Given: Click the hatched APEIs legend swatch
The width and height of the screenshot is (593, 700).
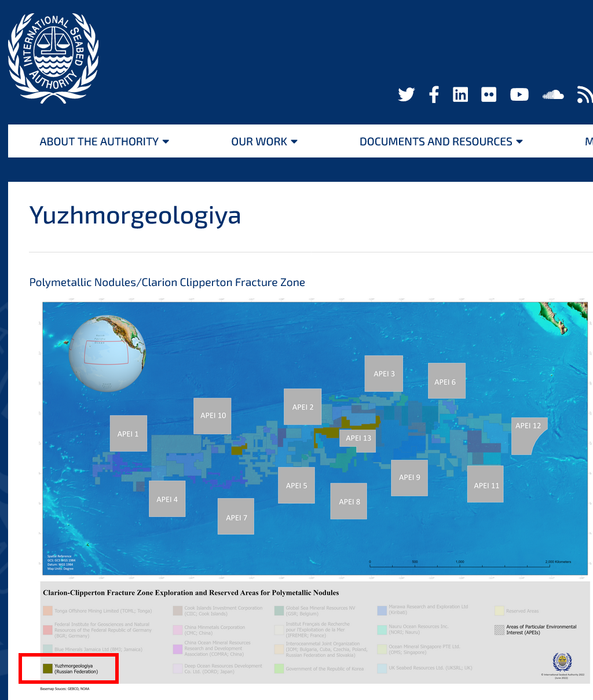Looking at the screenshot, I should tap(499, 630).
